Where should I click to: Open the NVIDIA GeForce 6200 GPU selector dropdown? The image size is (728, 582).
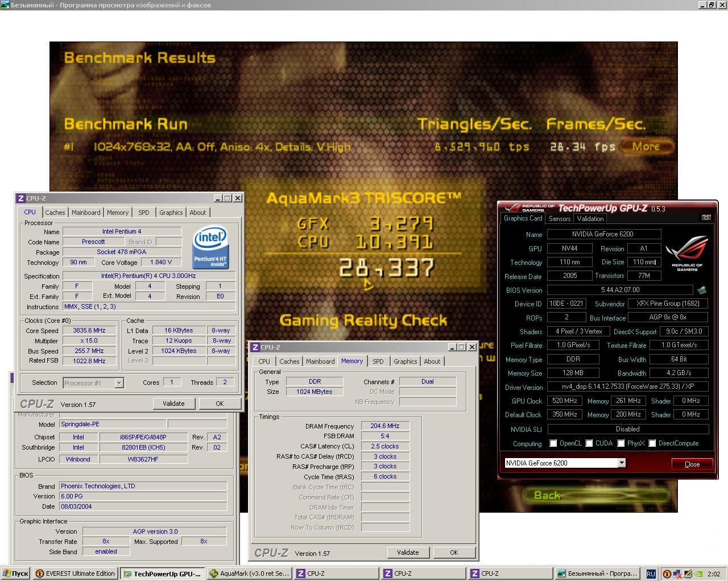tap(622, 463)
